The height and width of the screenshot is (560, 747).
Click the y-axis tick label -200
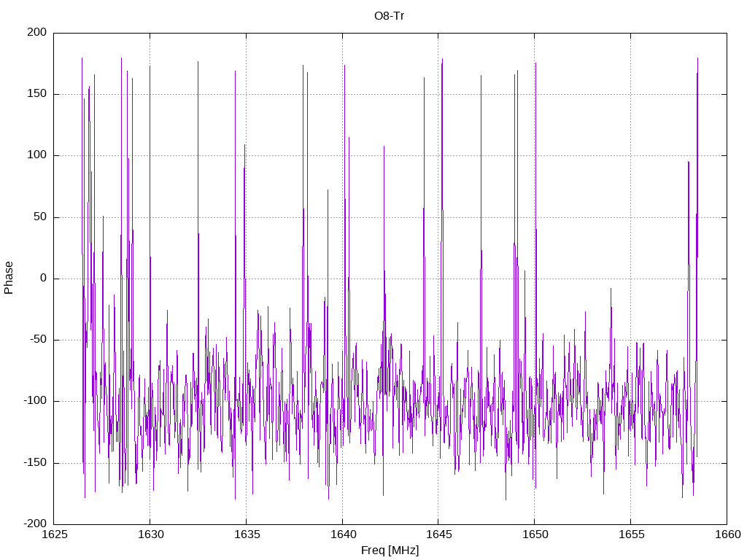coord(35,524)
